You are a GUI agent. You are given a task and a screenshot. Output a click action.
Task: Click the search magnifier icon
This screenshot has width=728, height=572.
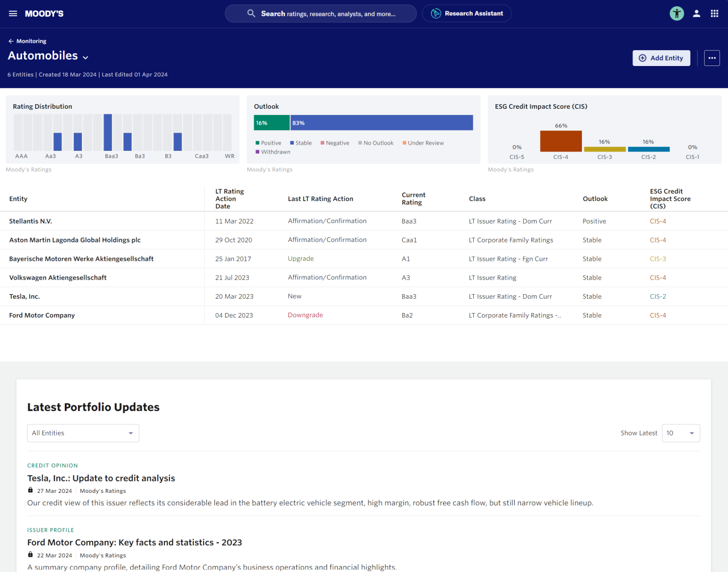point(251,14)
